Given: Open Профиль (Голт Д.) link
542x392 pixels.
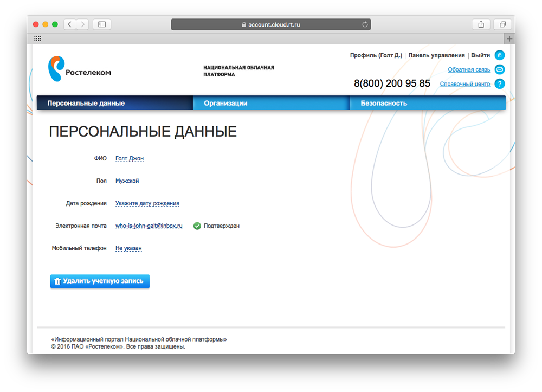Looking at the screenshot, I should (x=376, y=55).
